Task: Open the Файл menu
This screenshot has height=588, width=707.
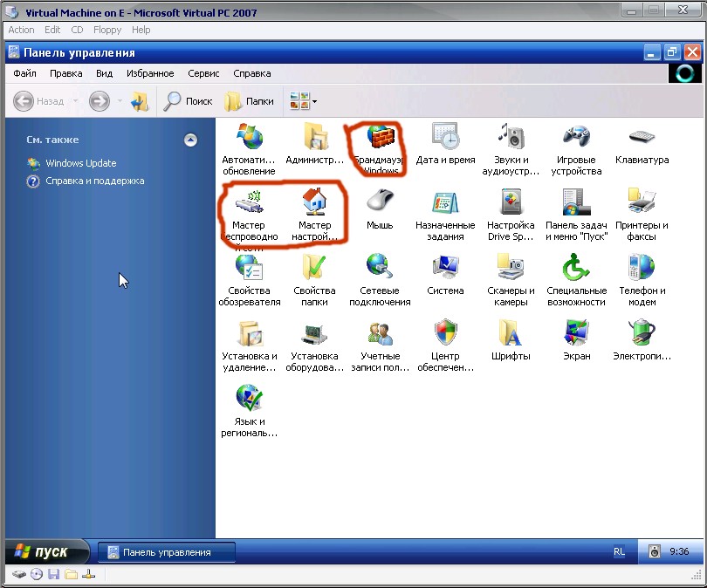Action: pos(24,73)
